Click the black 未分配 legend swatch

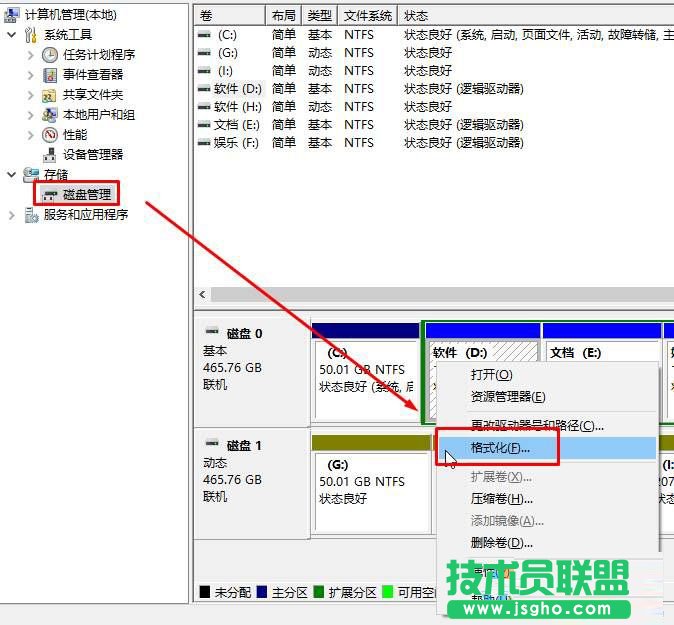point(205,592)
